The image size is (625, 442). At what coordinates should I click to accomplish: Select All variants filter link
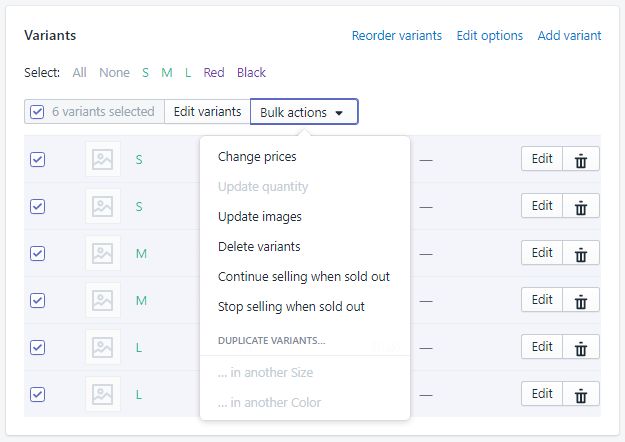(x=79, y=73)
